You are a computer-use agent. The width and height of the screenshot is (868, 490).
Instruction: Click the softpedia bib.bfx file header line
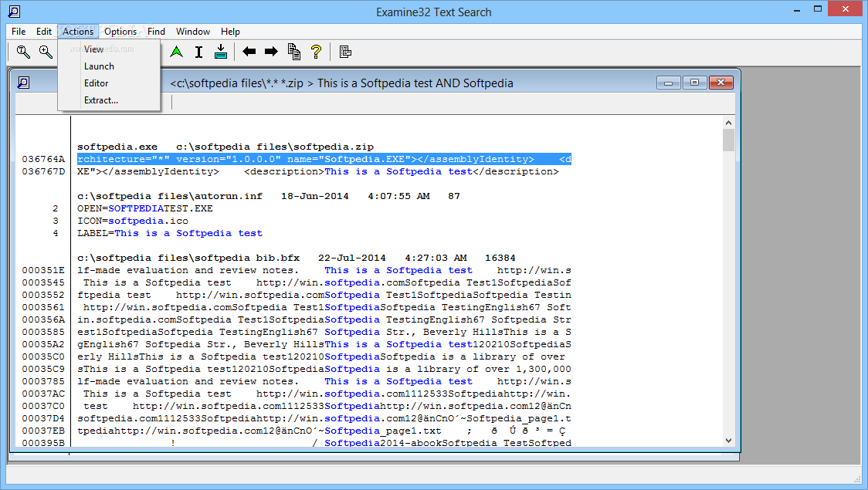pyautogui.click(x=297, y=259)
